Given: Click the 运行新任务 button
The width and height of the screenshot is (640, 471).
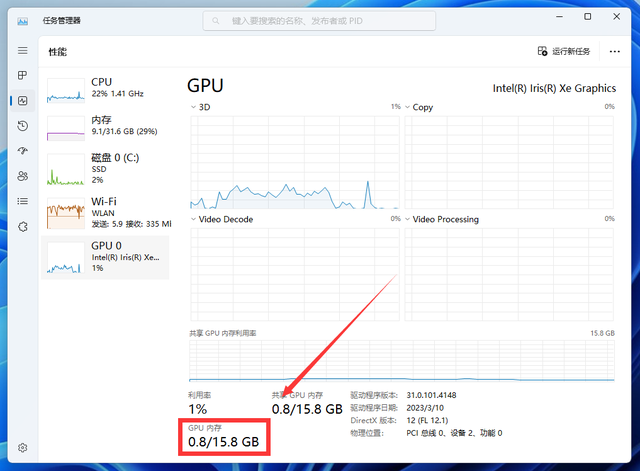Looking at the screenshot, I should point(564,51).
